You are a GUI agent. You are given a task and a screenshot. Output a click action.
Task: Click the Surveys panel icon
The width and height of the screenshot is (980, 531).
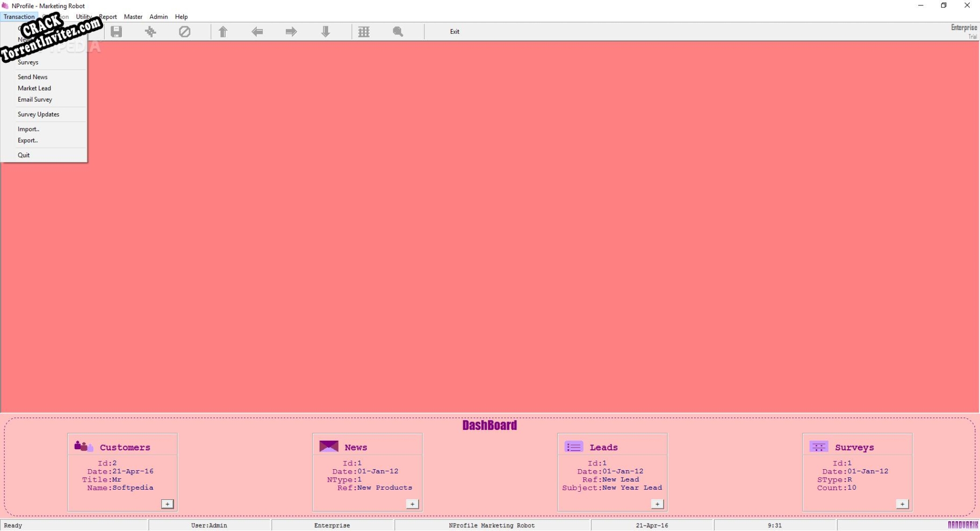pos(819,446)
